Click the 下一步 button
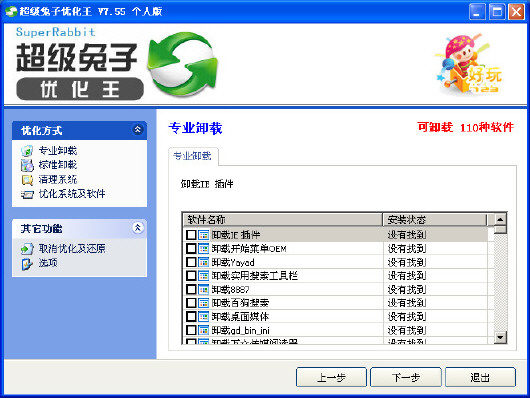The width and height of the screenshot is (530, 398). [406, 377]
